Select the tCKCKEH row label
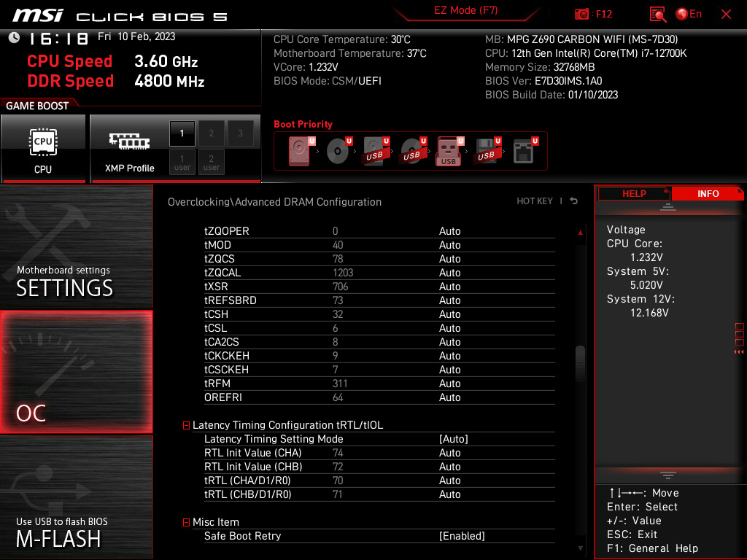 [227, 356]
